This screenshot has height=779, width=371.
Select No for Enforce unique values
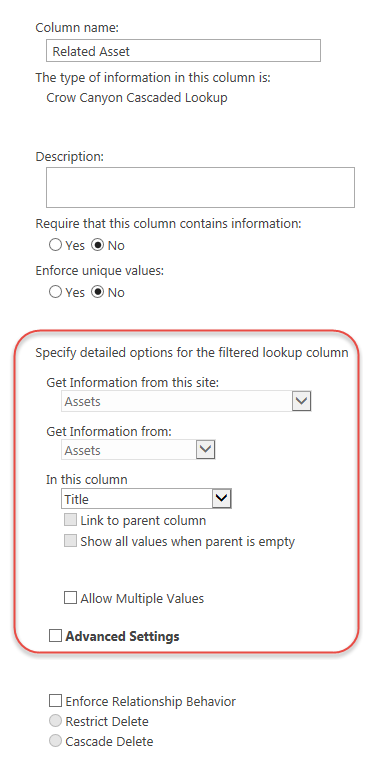click(x=98, y=292)
